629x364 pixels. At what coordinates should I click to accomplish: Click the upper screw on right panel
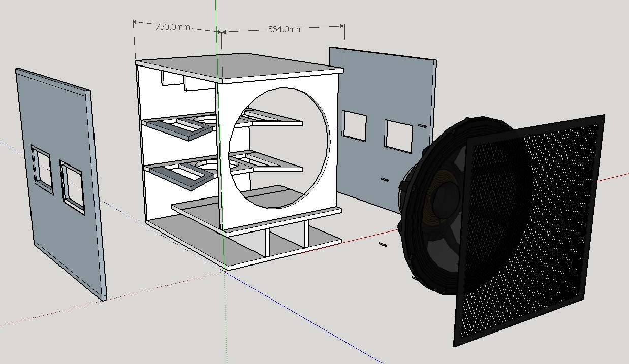point(422,125)
